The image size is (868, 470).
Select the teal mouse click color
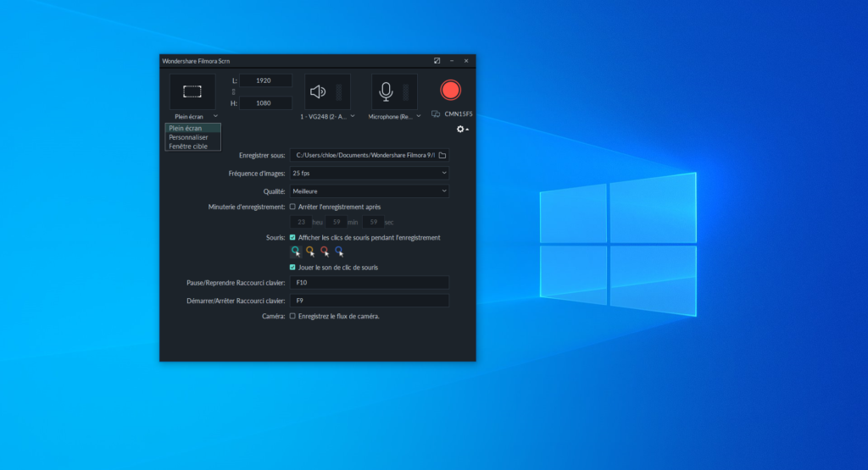296,252
